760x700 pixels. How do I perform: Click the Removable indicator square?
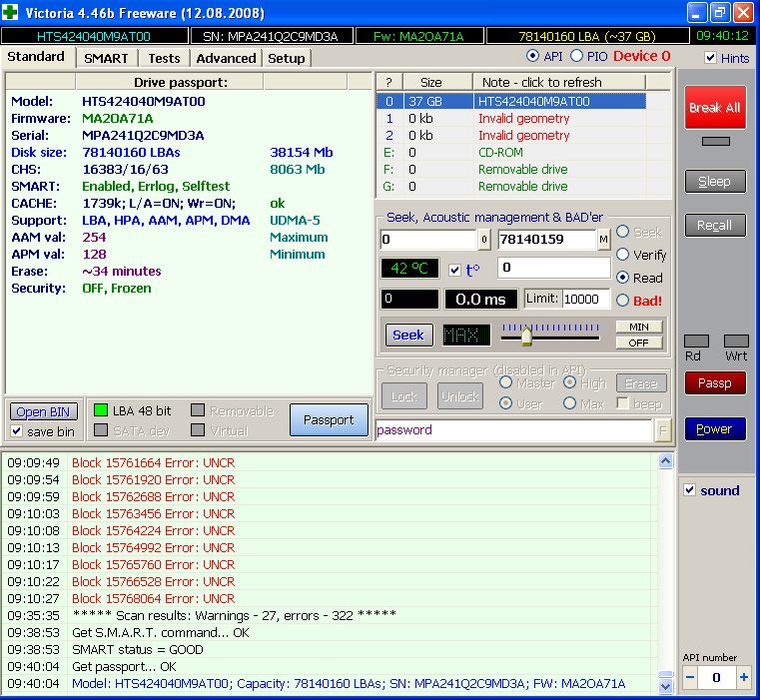(198, 410)
